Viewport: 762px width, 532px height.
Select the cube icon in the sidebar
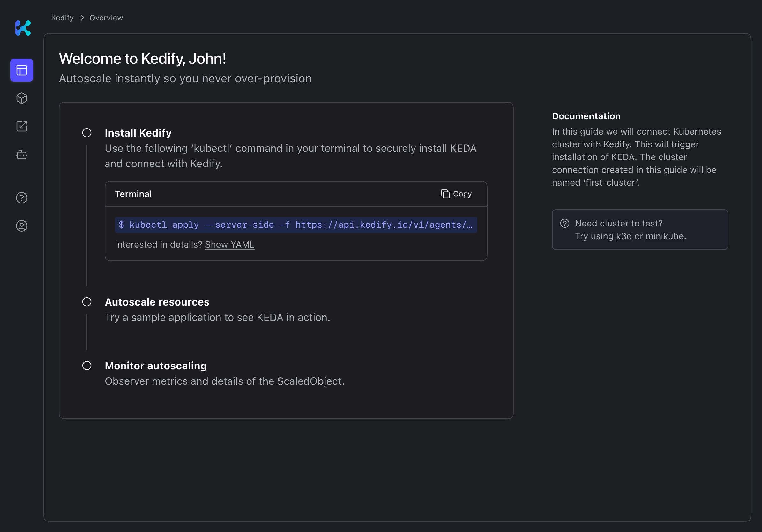click(22, 98)
